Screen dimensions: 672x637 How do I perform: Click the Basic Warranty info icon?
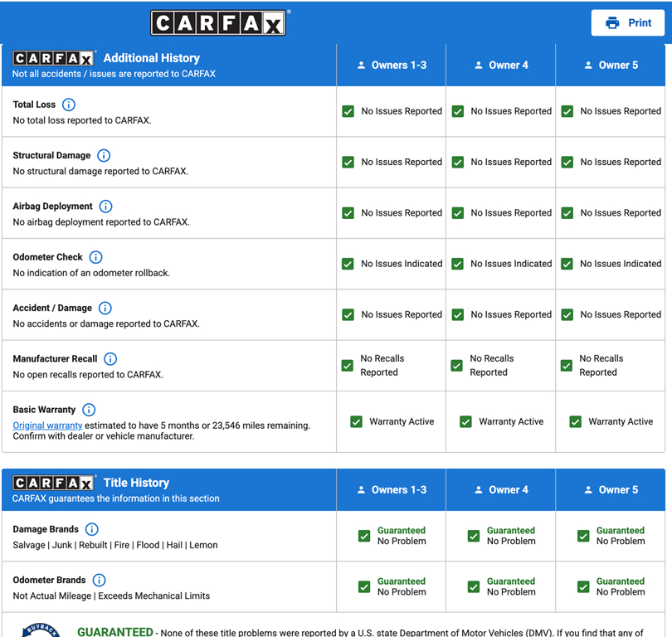(89, 410)
